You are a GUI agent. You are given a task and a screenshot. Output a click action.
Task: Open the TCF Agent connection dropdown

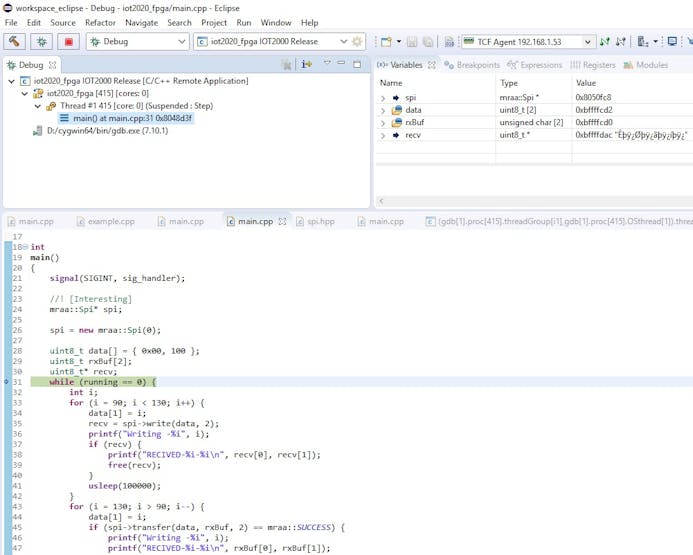tap(588, 42)
